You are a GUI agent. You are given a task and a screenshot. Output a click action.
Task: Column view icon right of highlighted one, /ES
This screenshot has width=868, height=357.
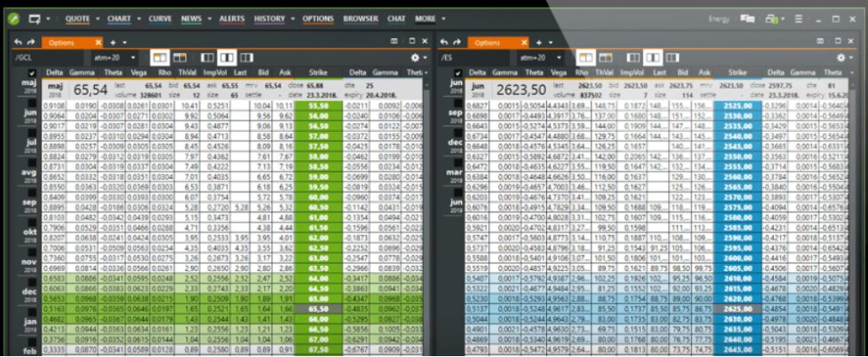(x=673, y=57)
